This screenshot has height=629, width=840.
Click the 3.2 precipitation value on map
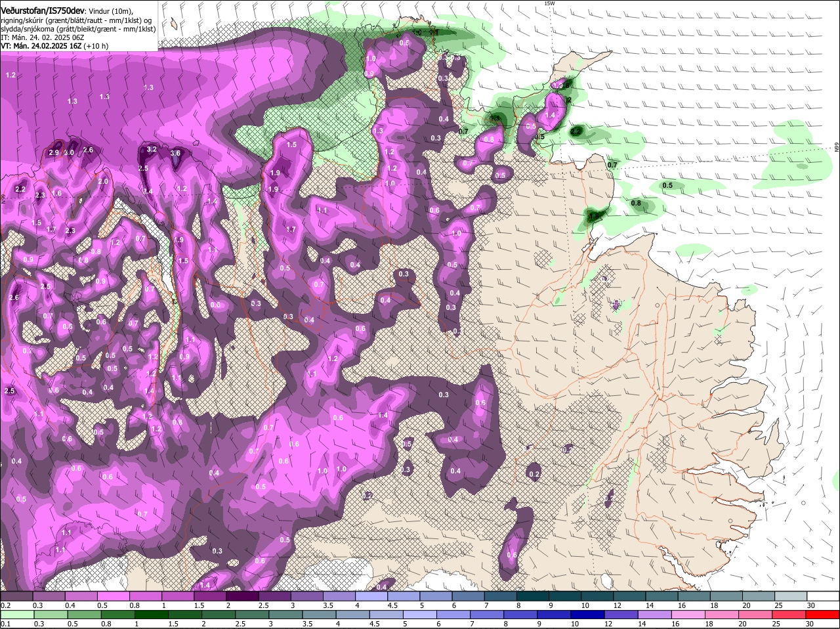[x=152, y=149]
